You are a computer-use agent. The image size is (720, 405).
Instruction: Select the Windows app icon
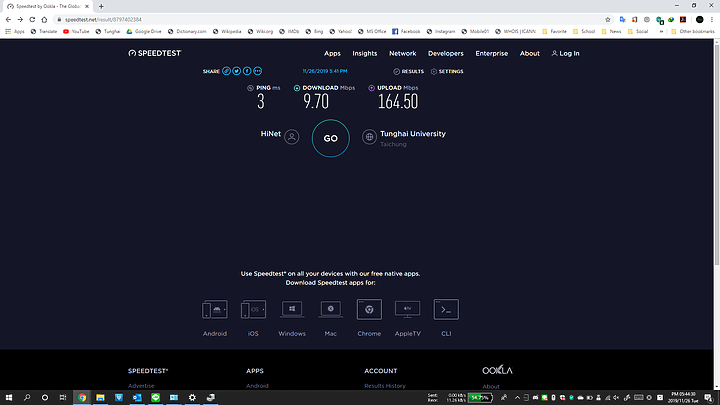[x=292, y=310]
